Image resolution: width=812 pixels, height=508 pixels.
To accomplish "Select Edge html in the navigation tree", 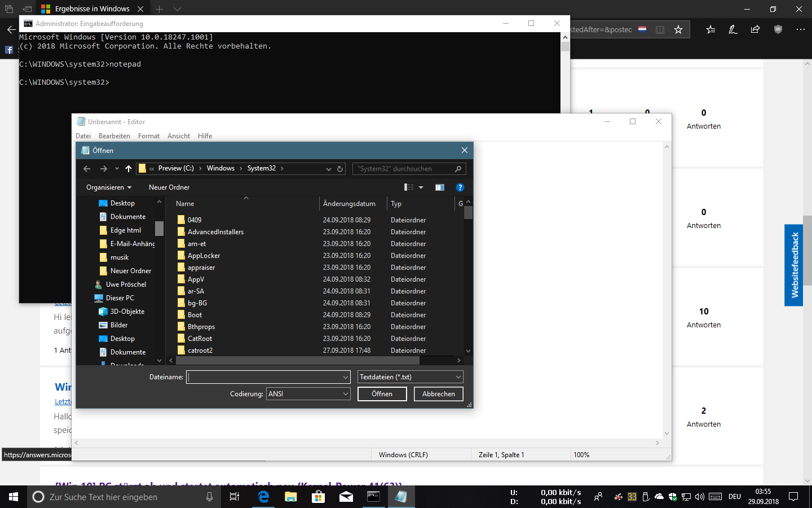I will 126,230.
